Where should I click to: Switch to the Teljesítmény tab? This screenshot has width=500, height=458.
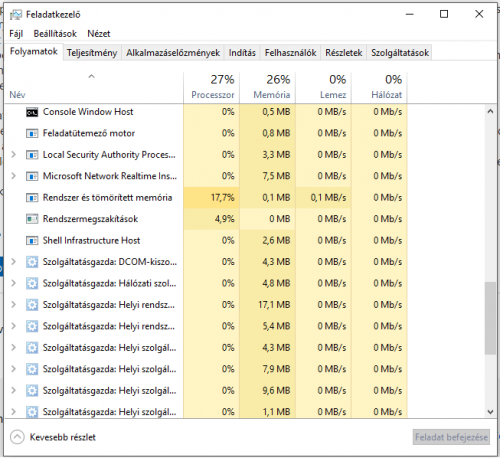[92, 53]
